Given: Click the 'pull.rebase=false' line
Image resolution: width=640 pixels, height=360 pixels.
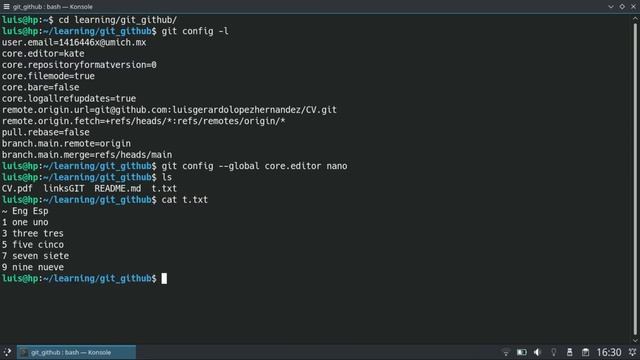Looking at the screenshot, I should coord(46,132).
